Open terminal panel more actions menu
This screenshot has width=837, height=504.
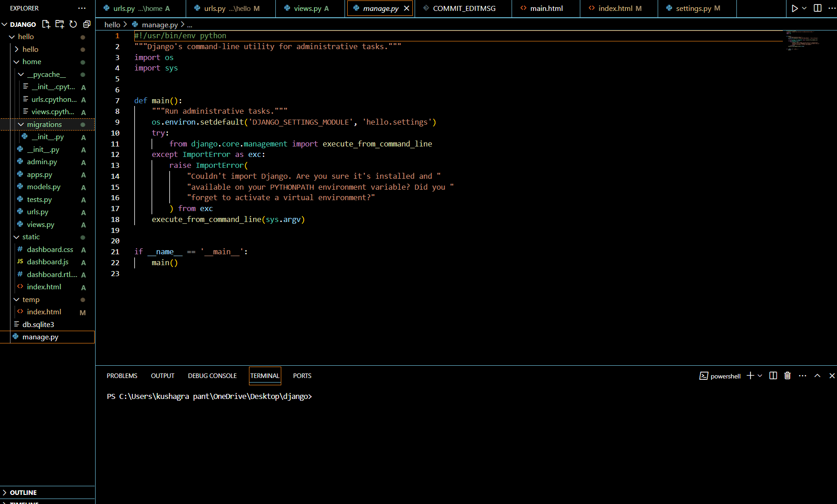coord(802,376)
